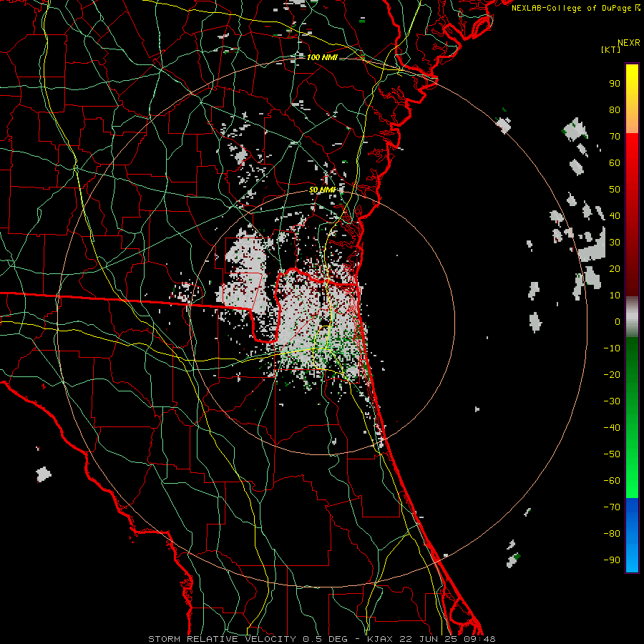Click the 30 knot scale label
Viewport: 644px width, 644px height.
615,243
